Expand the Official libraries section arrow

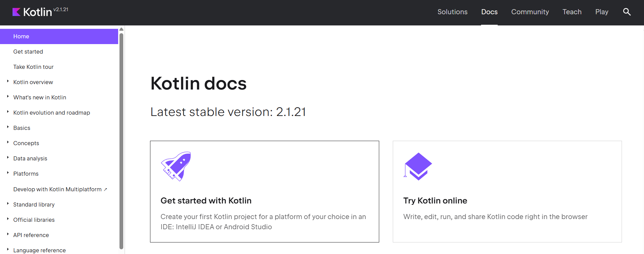click(8, 219)
